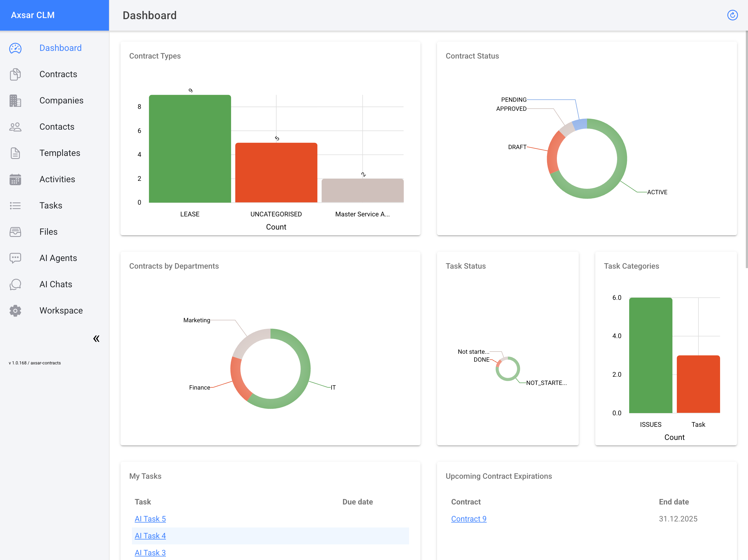Image resolution: width=748 pixels, height=560 pixels.
Task: Click the Companies building icon
Action: (15, 101)
